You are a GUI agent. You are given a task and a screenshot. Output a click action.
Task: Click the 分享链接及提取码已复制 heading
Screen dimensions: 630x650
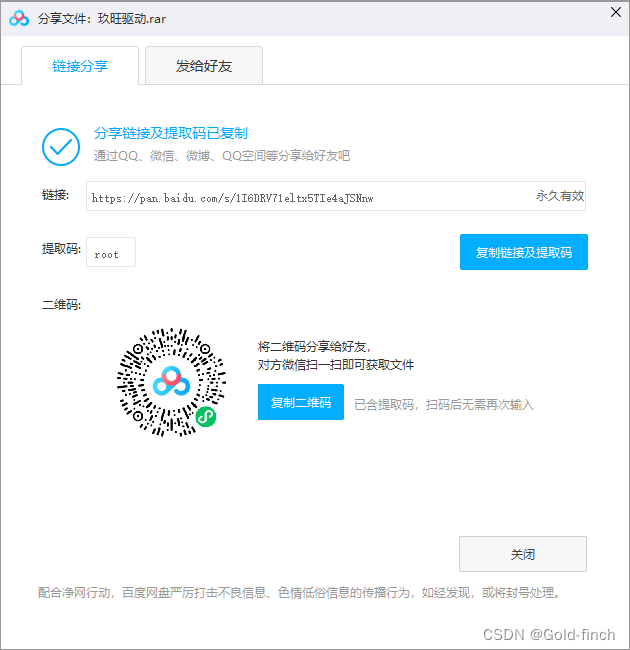click(171, 133)
